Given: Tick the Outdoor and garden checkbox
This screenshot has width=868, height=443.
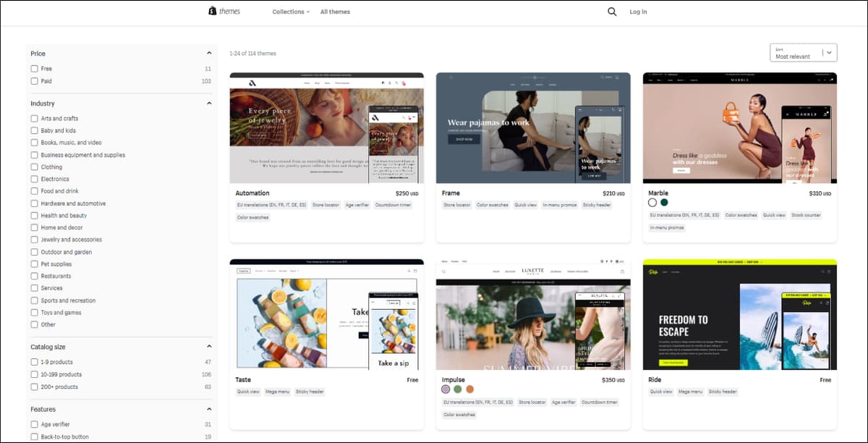Looking at the screenshot, I should (34, 252).
